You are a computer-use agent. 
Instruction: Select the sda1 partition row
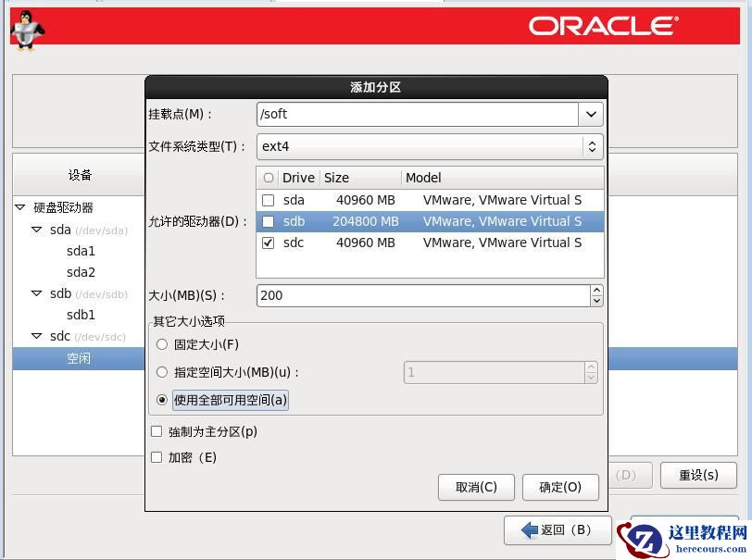[x=81, y=251]
